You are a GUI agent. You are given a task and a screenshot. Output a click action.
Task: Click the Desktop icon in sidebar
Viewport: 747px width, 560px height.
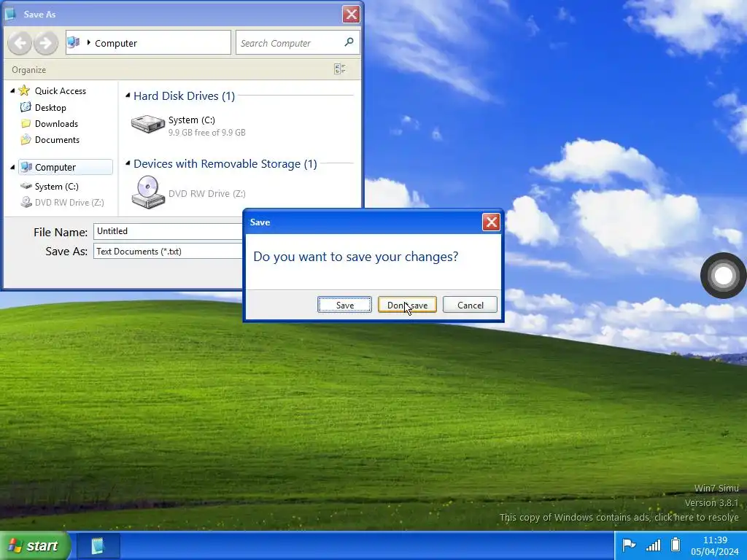[26, 107]
